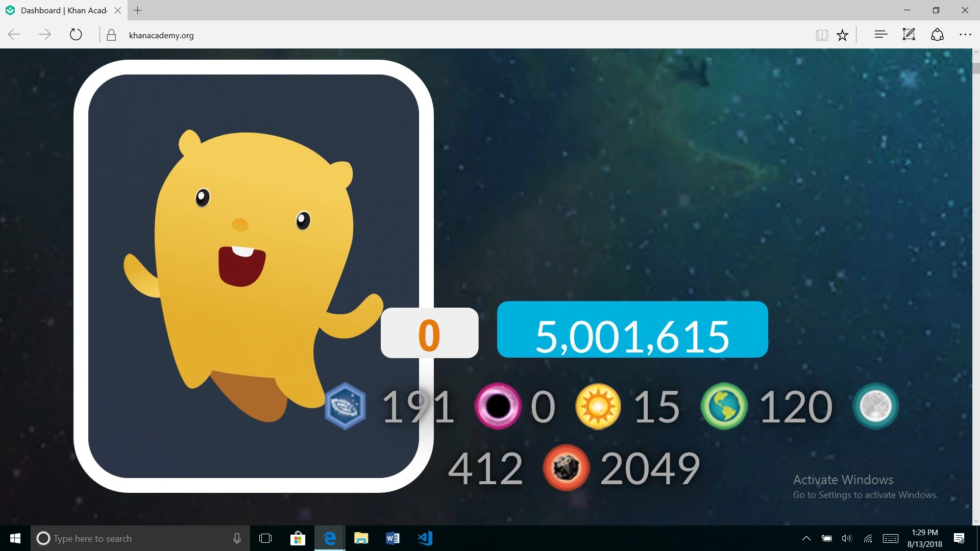980x551 pixels.
Task: Click the Wi-Fi network tray icon
Action: coord(868,538)
